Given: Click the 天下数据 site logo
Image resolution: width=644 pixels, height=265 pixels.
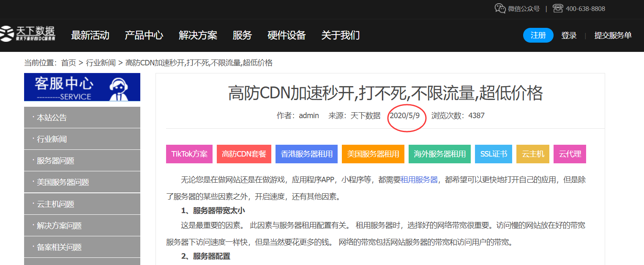Looking at the screenshot, I should 28,34.
